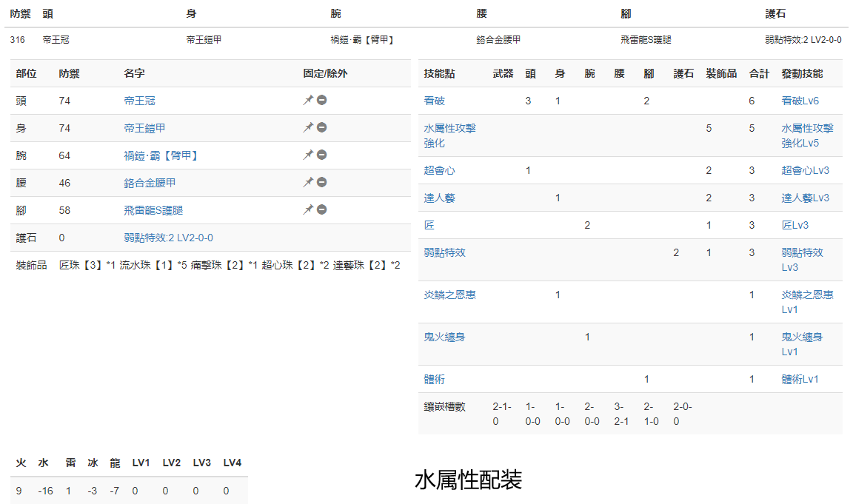The image size is (853, 504).
Task: Select the decoration list starting with 匠珠【3】*1
Action: 230,265
